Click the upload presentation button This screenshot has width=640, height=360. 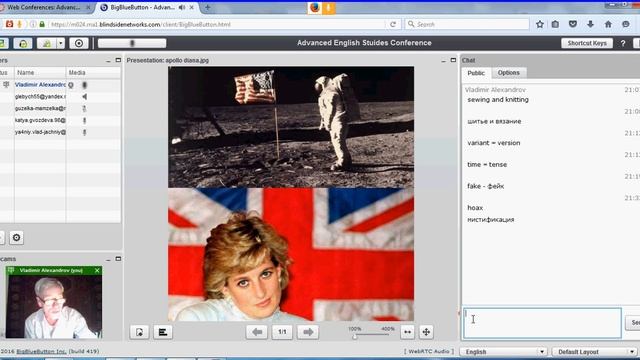(140, 332)
